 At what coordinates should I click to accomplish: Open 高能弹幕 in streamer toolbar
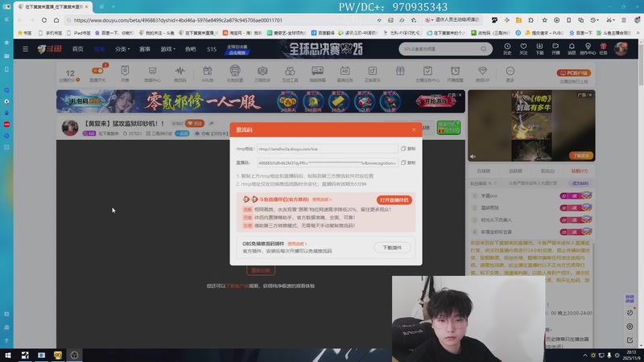pos(317,73)
